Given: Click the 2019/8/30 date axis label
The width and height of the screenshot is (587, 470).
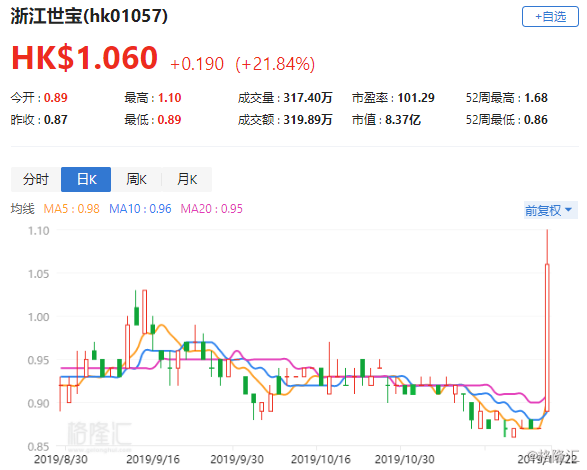Looking at the screenshot, I should [x=61, y=459].
